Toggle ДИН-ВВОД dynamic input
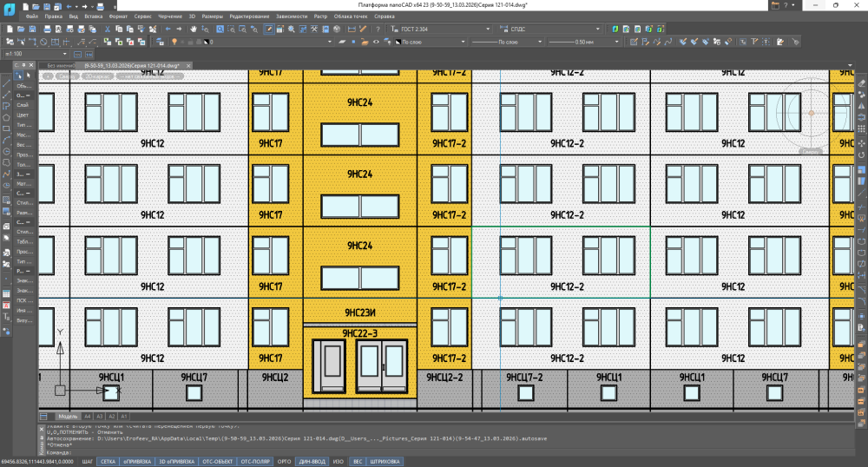Screen dimensions: 868x467 tap(312, 461)
